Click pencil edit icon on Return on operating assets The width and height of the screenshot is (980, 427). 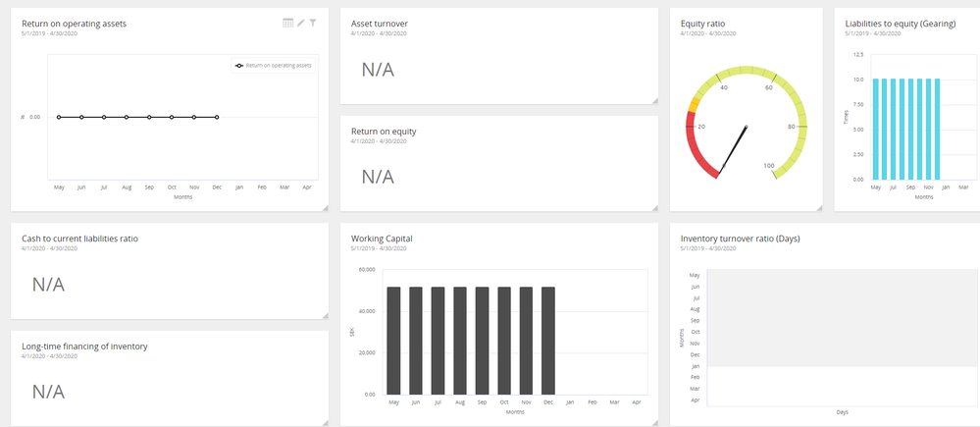point(300,24)
